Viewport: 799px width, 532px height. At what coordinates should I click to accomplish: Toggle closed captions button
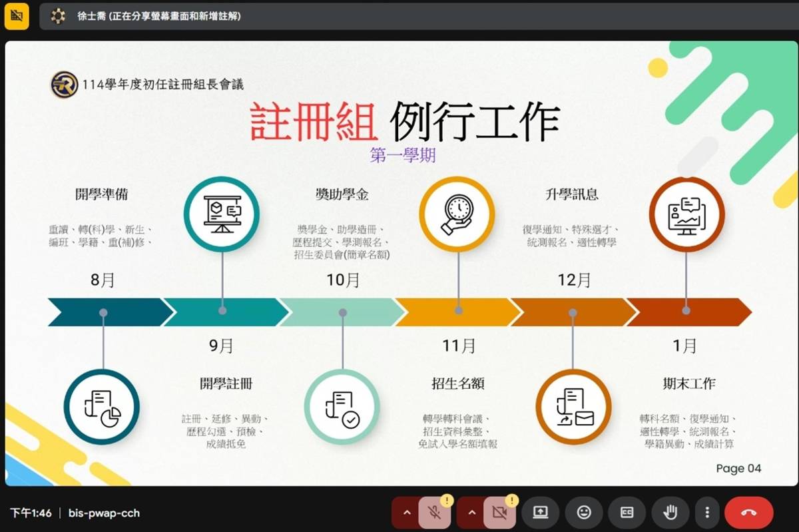(627, 513)
